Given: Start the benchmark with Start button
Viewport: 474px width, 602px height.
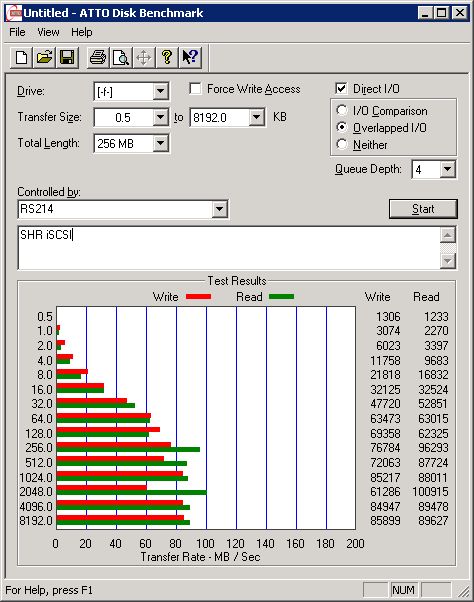Looking at the screenshot, I should click(423, 209).
